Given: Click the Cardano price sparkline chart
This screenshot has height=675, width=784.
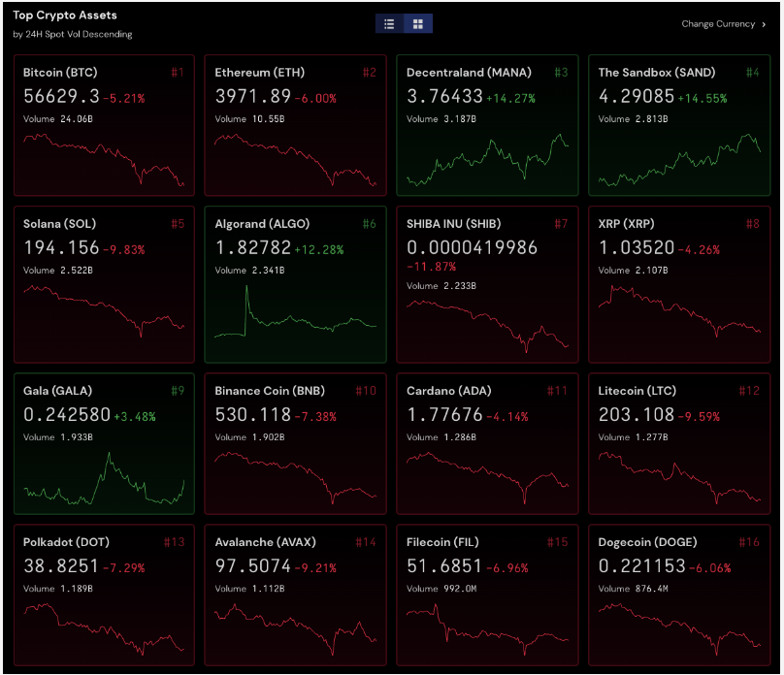Looking at the screenshot, I should pyautogui.click(x=487, y=478).
